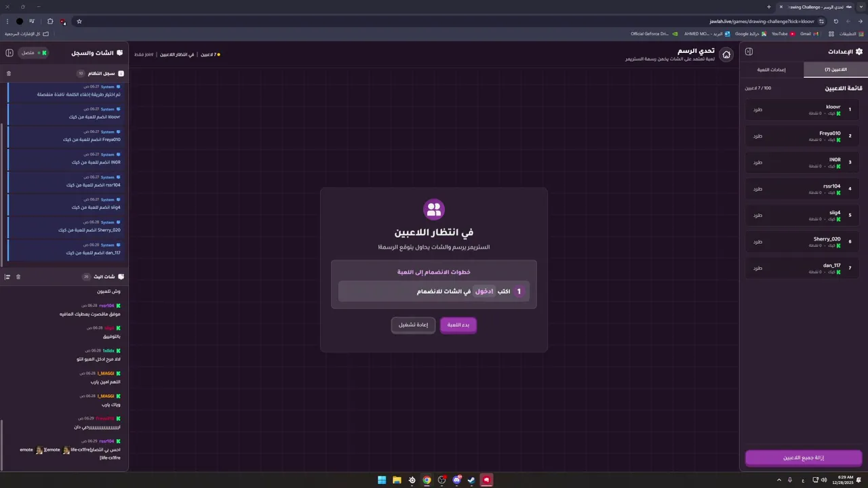Open the home icon beside تحدي الرسم

point(726,54)
